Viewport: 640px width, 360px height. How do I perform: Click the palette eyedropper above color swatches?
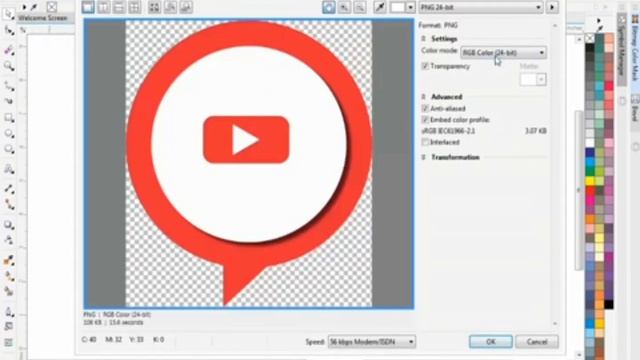point(599,29)
